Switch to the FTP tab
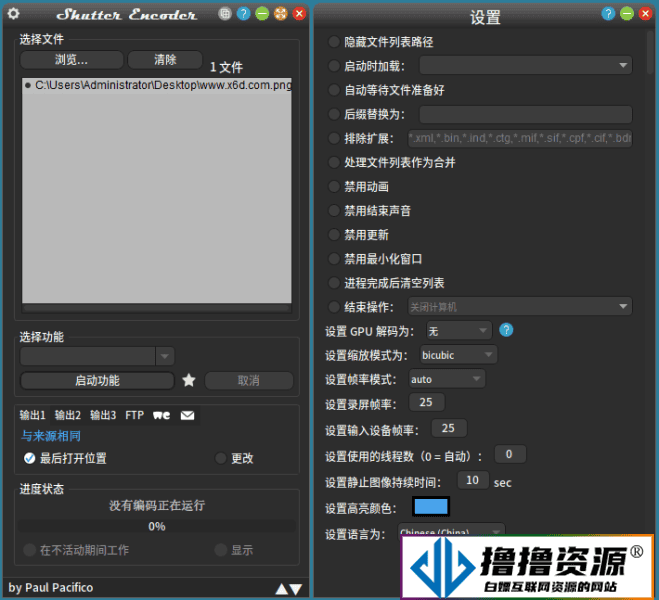The image size is (659, 600). coord(134,416)
